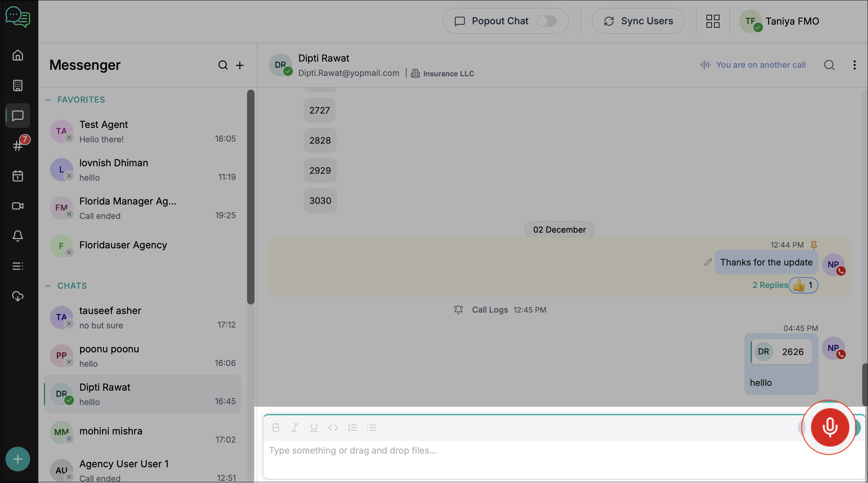Search within the Dipti Rawat conversation
Viewport: 868px width, 483px height.
829,65
